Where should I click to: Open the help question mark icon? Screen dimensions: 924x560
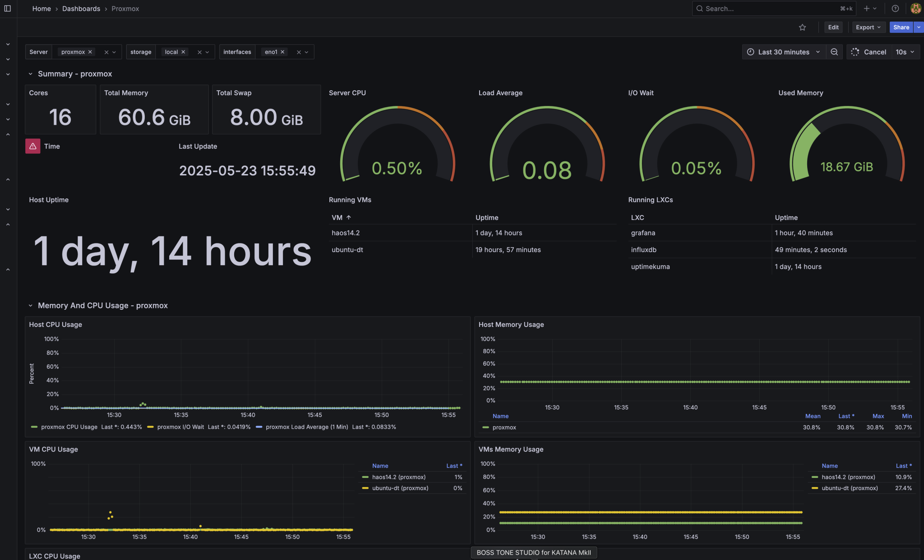tap(896, 8)
